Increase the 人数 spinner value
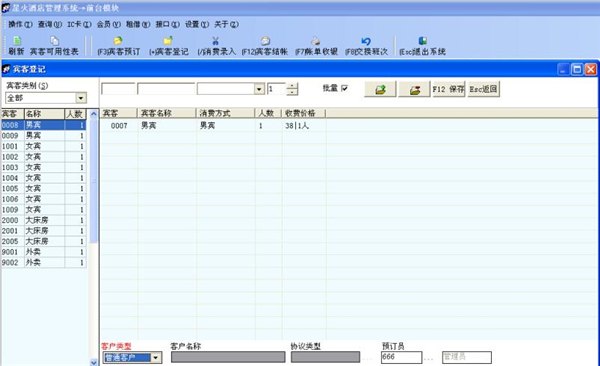Image resolution: width=600 pixels, height=366 pixels. tap(292, 86)
